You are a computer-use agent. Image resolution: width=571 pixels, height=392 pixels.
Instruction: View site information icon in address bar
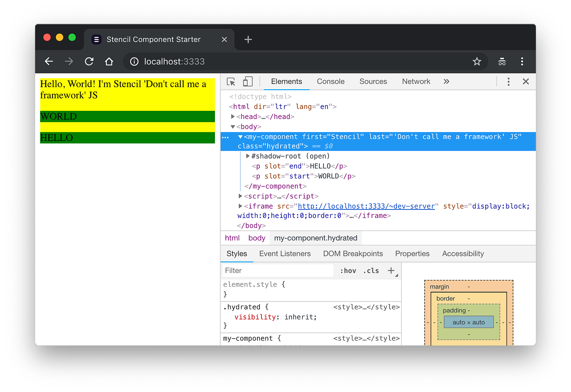click(134, 62)
